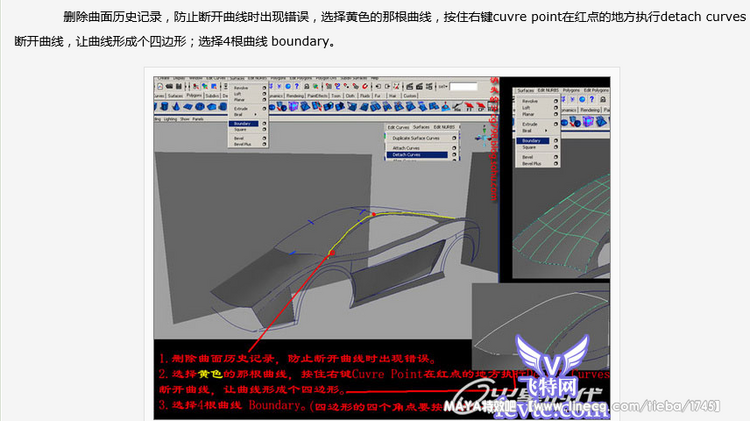This screenshot has height=421, width=750.
Task: Choose Detach Curves from the Edit Curves menu
Action: point(406,155)
